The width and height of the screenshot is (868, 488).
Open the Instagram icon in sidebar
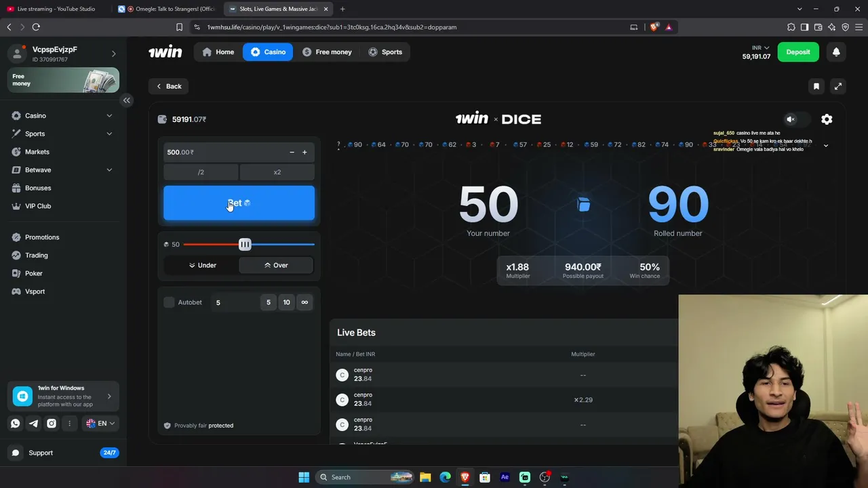pos(52,424)
